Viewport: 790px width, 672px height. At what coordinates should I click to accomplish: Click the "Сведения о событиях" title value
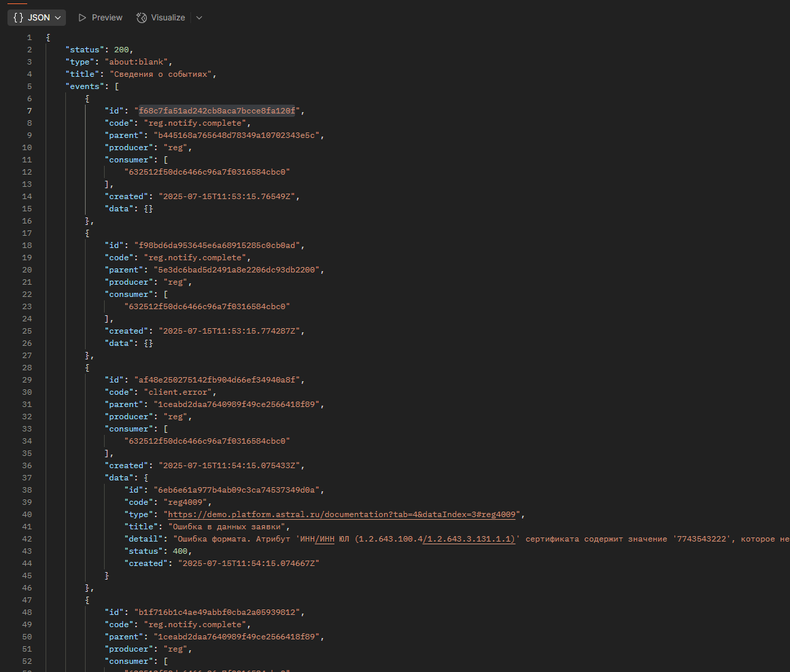click(160, 74)
